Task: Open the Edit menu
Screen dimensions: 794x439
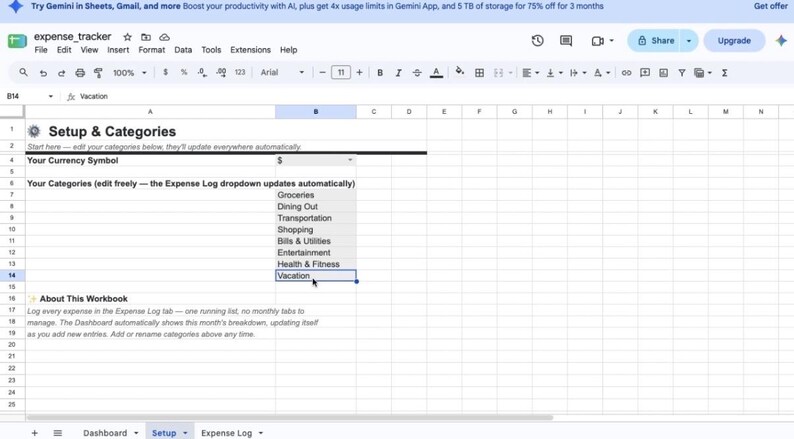Action: 64,50
